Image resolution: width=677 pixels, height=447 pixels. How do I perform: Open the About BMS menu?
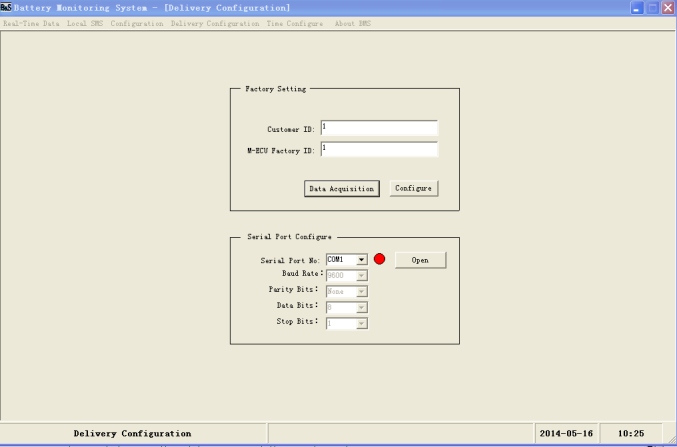(x=354, y=23)
